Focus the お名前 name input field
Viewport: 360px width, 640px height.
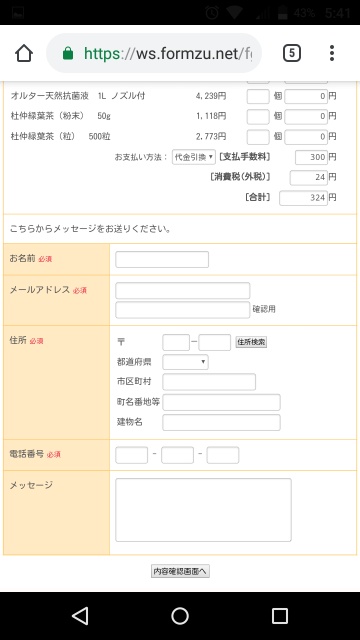pyautogui.click(x=162, y=260)
